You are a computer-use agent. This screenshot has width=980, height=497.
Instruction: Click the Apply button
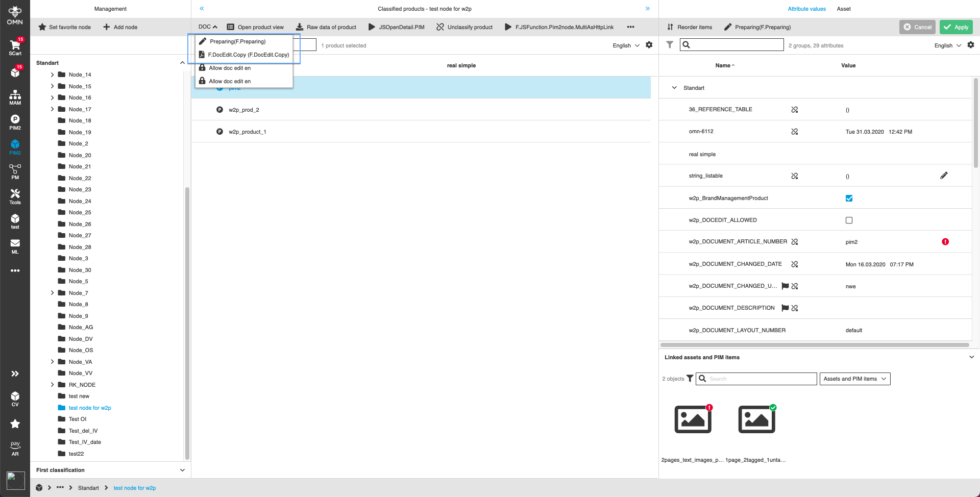[x=955, y=27]
